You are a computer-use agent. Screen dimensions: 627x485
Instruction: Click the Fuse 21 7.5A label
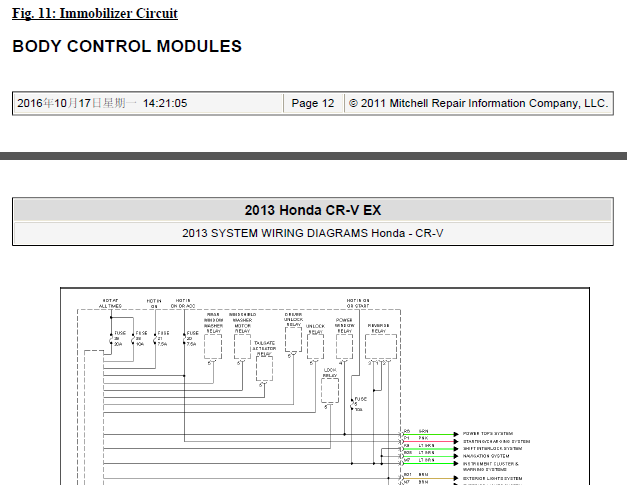(163, 338)
